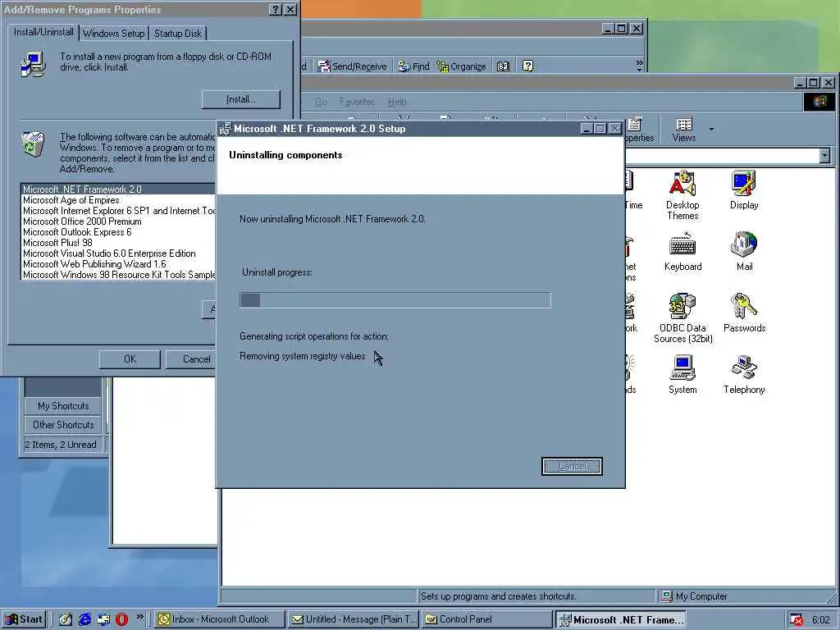840x630 pixels.
Task: Click Cancel in .NET Framework Setup
Action: coord(572,466)
